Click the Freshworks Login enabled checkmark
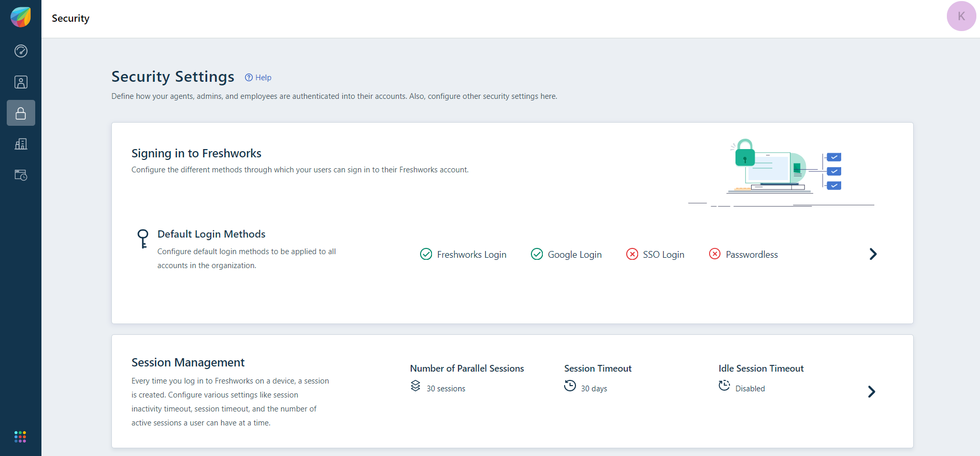The width and height of the screenshot is (980, 456). pyautogui.click(x=426, y=254)
